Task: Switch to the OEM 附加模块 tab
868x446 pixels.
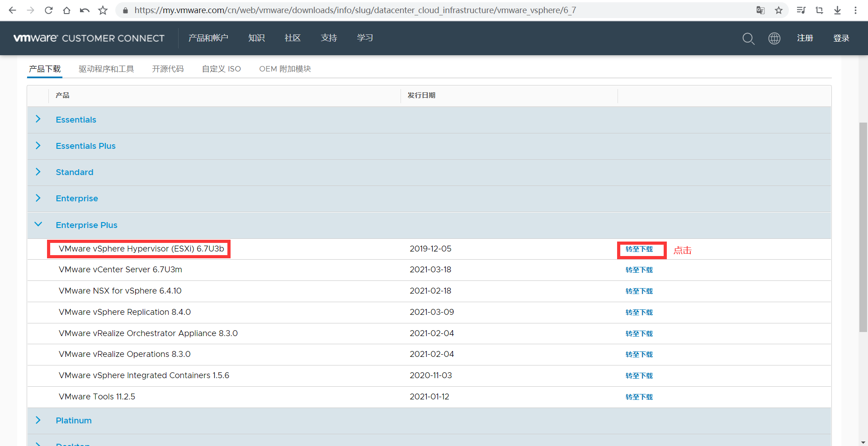Action: pos(285,69)
